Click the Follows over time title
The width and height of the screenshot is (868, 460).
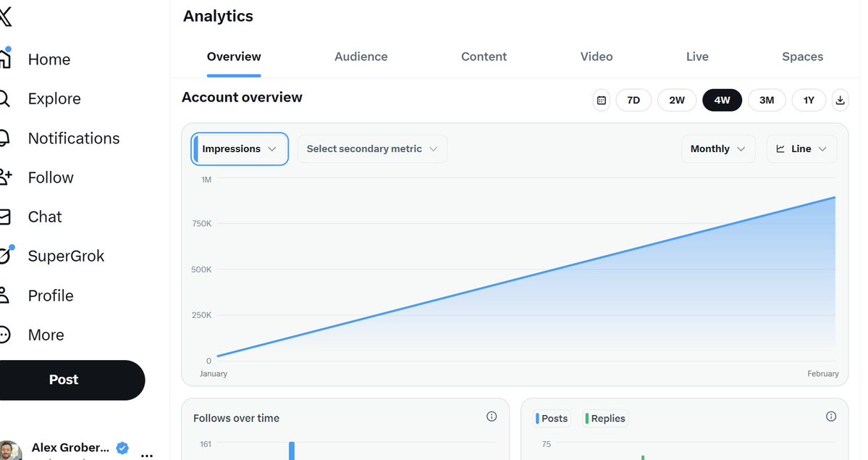coord(237,419)
